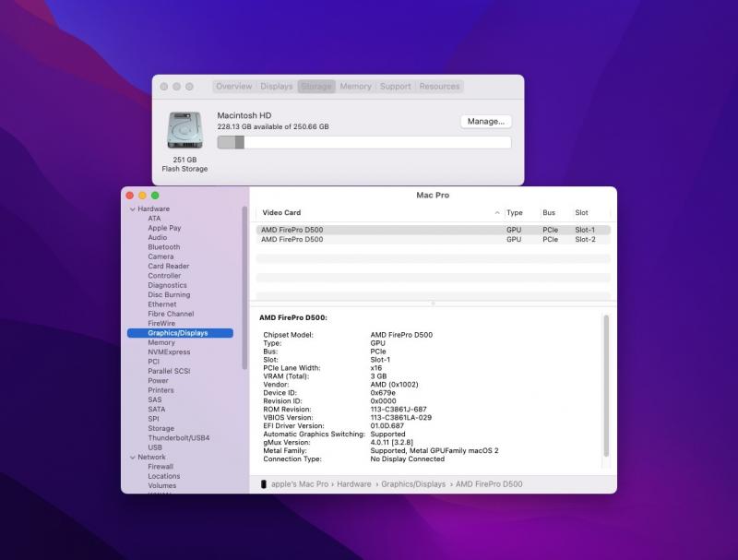Select USB in the sidebar
Screen dimensions: 738x560
pos(155,447)
